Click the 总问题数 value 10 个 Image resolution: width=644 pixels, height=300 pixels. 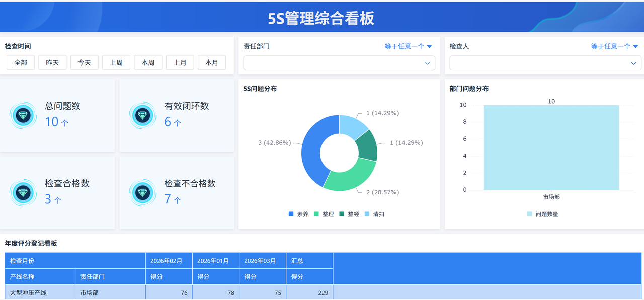[57, 122]
